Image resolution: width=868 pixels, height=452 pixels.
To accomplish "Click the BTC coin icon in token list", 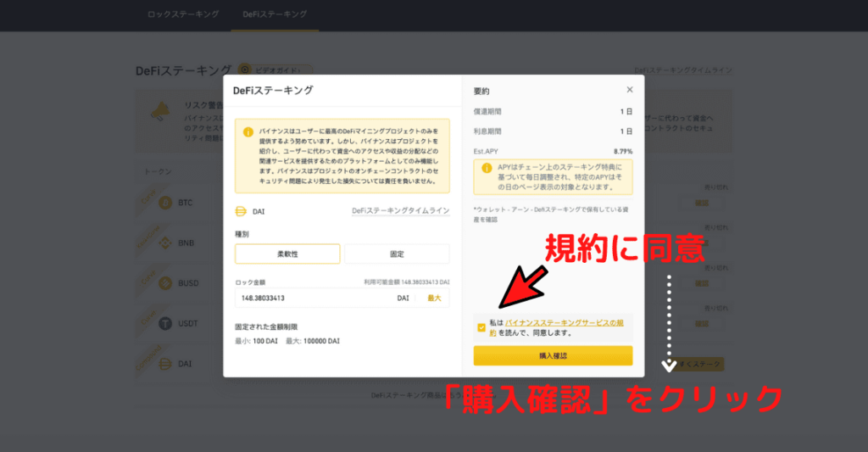I will [165, 203].
